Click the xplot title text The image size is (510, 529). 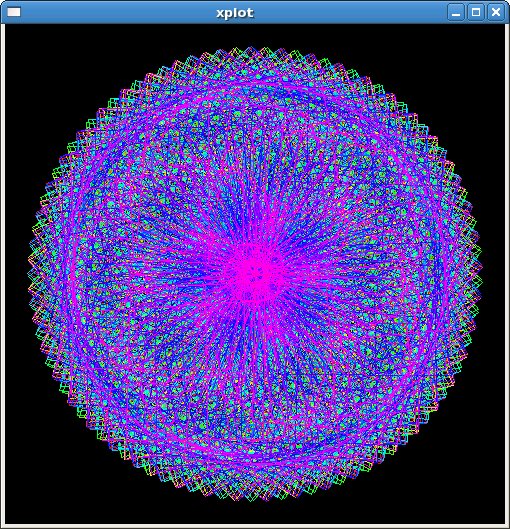235,12
